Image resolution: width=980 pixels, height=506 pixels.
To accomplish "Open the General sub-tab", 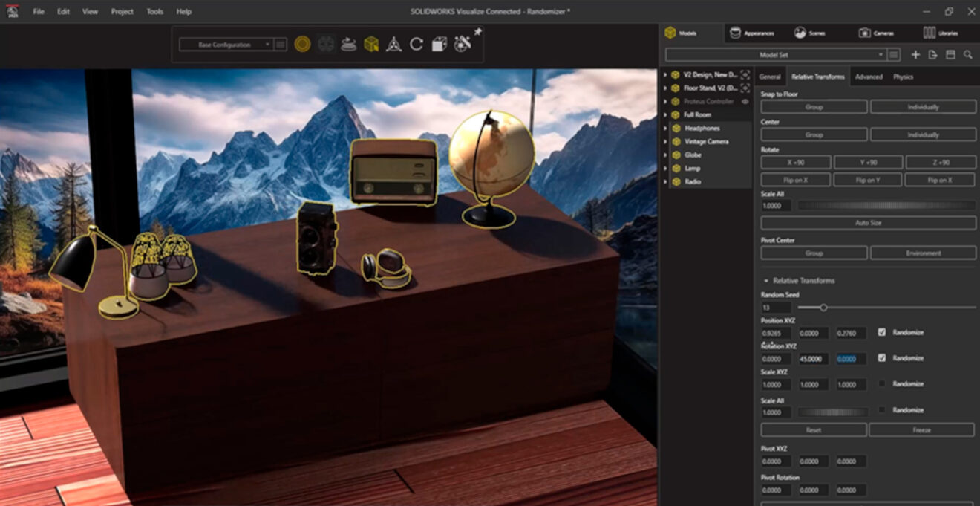I will [x=770, y=77].
